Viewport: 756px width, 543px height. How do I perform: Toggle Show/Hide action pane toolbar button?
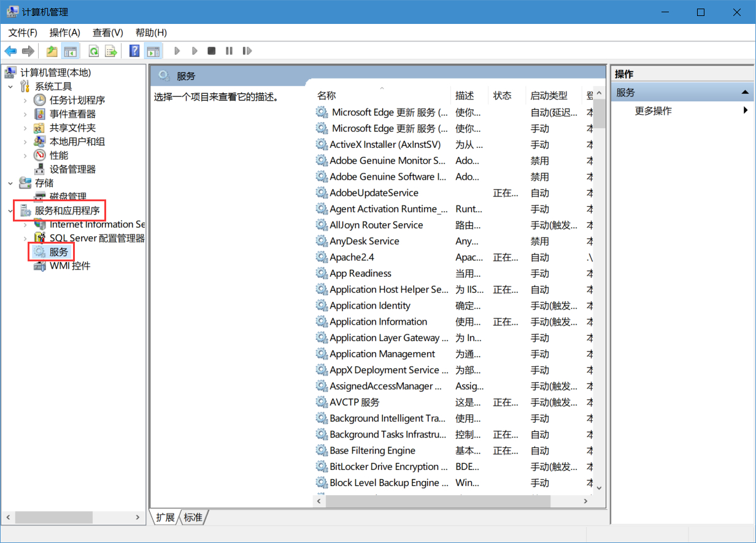(x=153, y=51)
